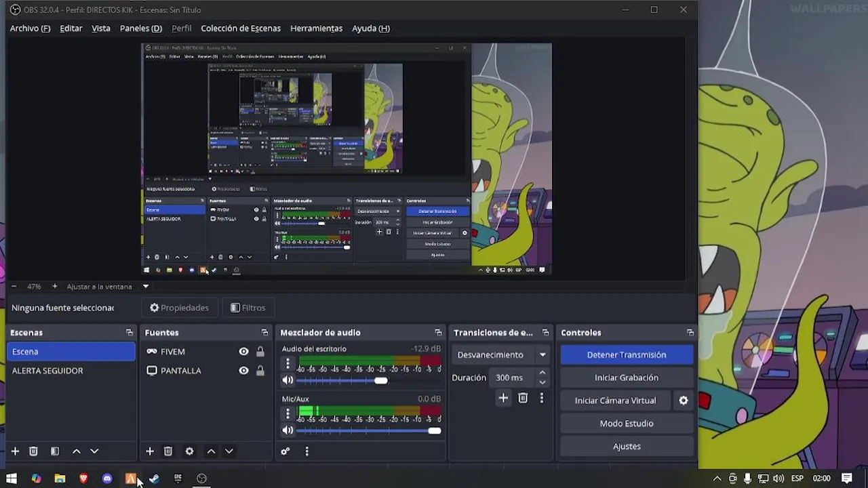Undock the Transiciones de escena panel
Screen dimensions: 868x488
tap(545, 333)
